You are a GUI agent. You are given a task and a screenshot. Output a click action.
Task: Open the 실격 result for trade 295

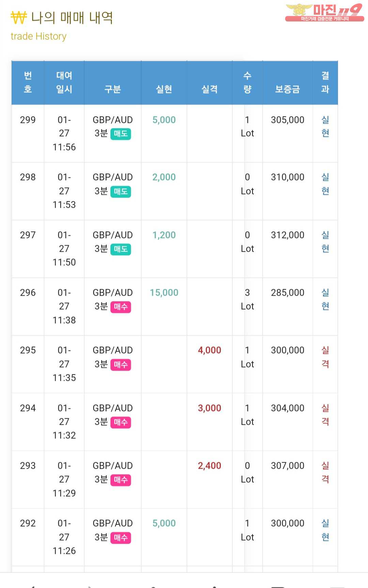pyautogui.click(x=325, y=357)
